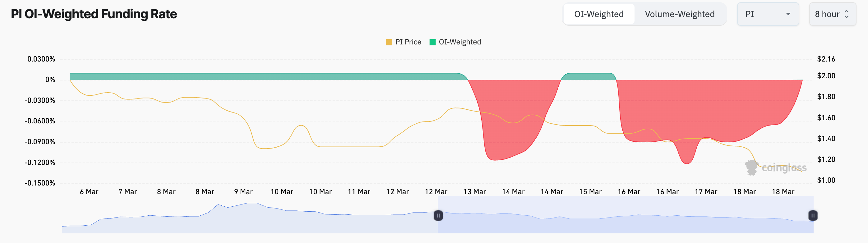This screenshot has height=243, width=868.
Task: Switch to the OI-Weighted tab
Action: point(599,14)
